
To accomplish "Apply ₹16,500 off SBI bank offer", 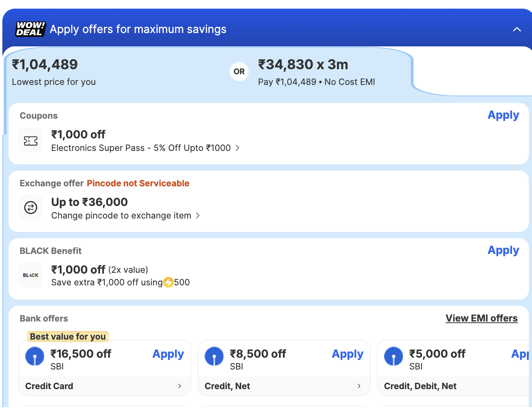I will point(168,354).
